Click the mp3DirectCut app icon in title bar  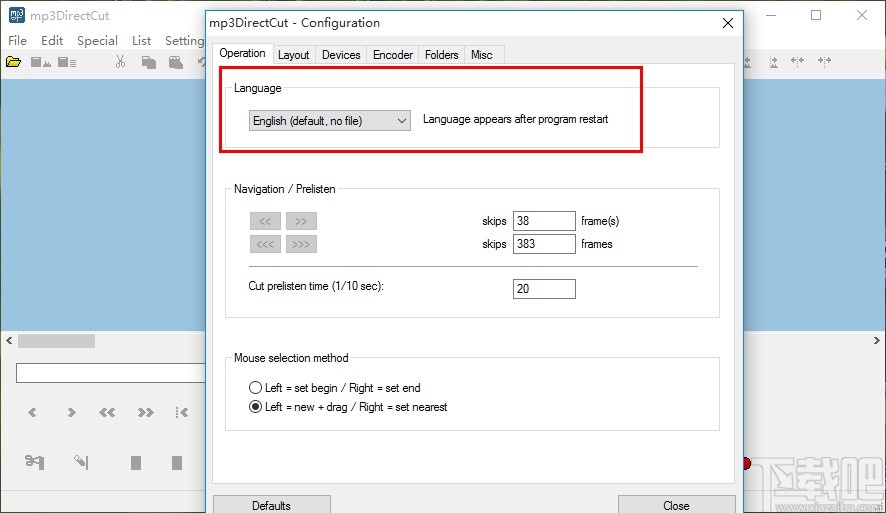[x=16, y=15]
